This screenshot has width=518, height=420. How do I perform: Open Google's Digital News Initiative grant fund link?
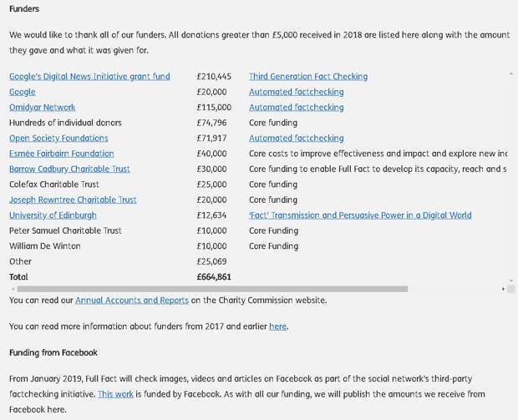click(x=89, y=77)
